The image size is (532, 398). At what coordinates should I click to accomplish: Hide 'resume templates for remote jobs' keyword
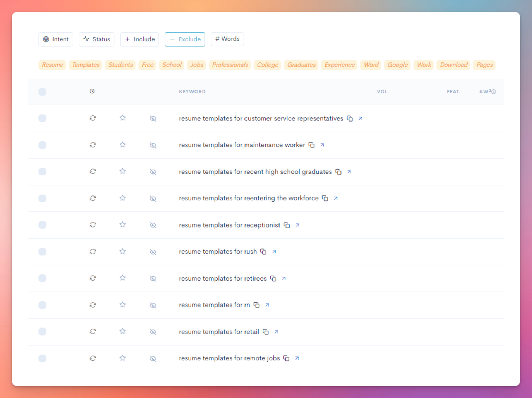(153, 358)
